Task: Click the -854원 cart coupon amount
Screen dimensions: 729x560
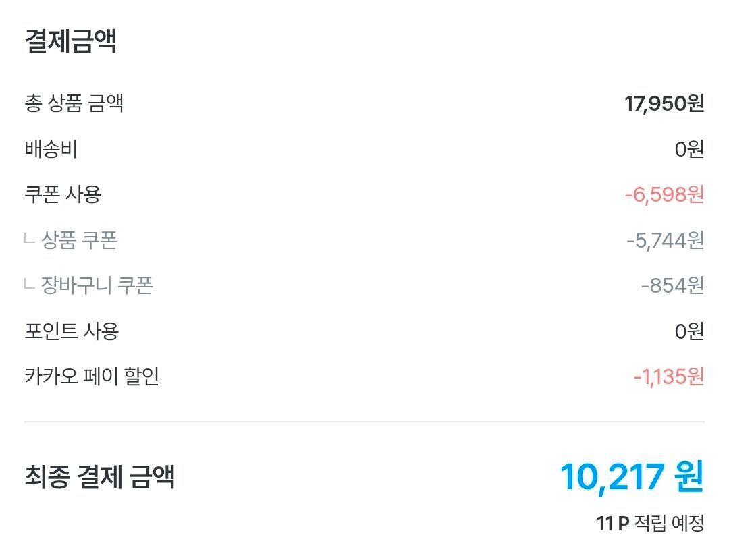Action: coord(672,285)
